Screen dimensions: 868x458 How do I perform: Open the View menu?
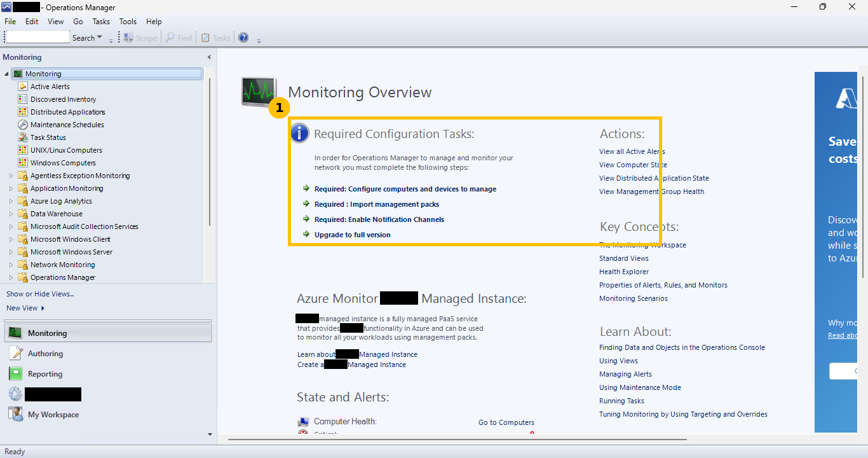56,22
